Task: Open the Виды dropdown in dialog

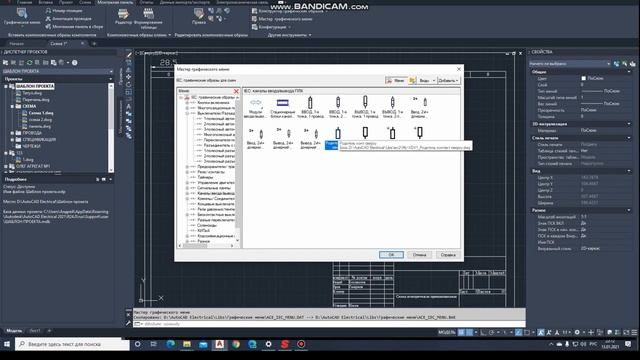Action: pos(427,80)
